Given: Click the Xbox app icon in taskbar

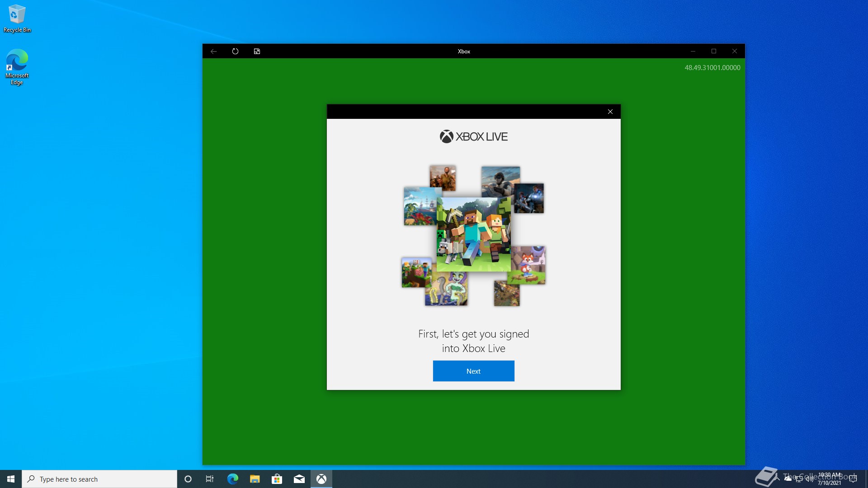Looking at the screenshot, I should pyautogui.click(x=321, y=479).
